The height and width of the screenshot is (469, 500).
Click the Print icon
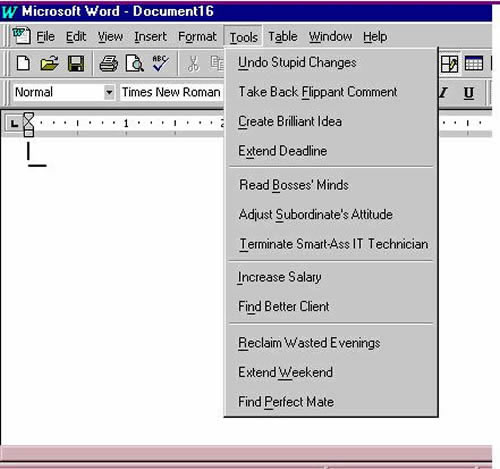109,63
